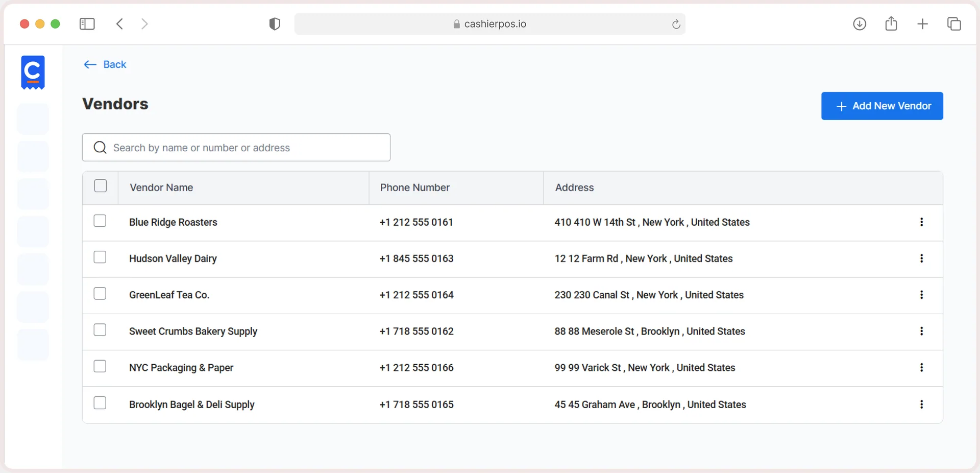The width and height of the screenshot is (980, 473).
Task: Select all vendors with the header checkbox
Action: [101, 186]
